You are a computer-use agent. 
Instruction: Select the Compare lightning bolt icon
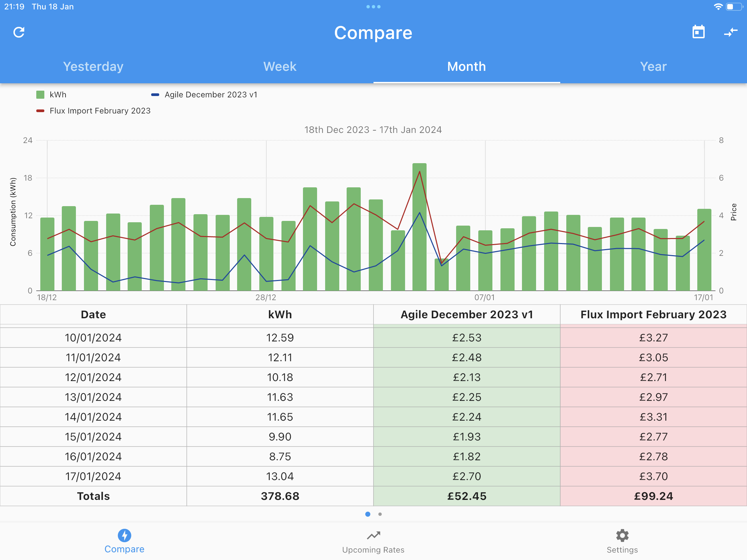(124, 535)
